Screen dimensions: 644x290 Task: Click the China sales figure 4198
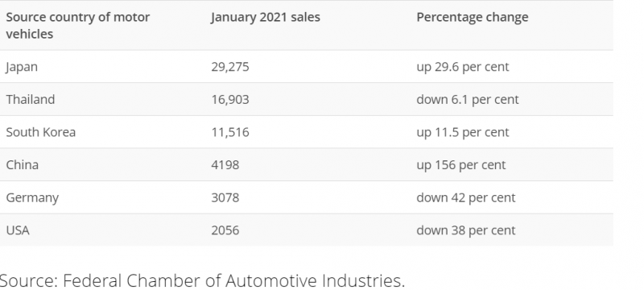pyautogui.click(x=225, y=165)
